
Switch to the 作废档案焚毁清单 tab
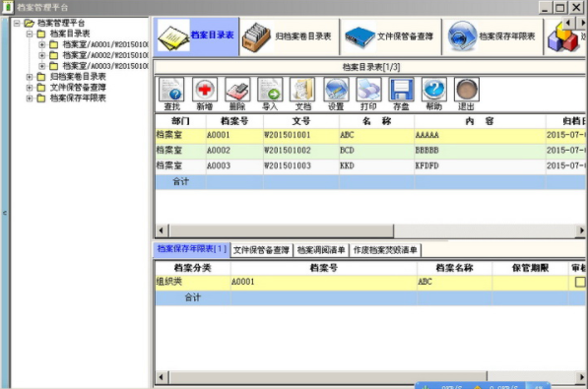pos(385,250)
